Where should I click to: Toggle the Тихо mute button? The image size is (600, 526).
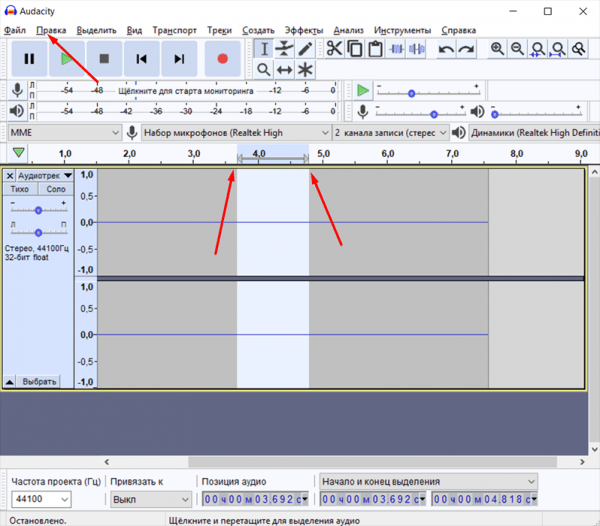pos(20,189)
